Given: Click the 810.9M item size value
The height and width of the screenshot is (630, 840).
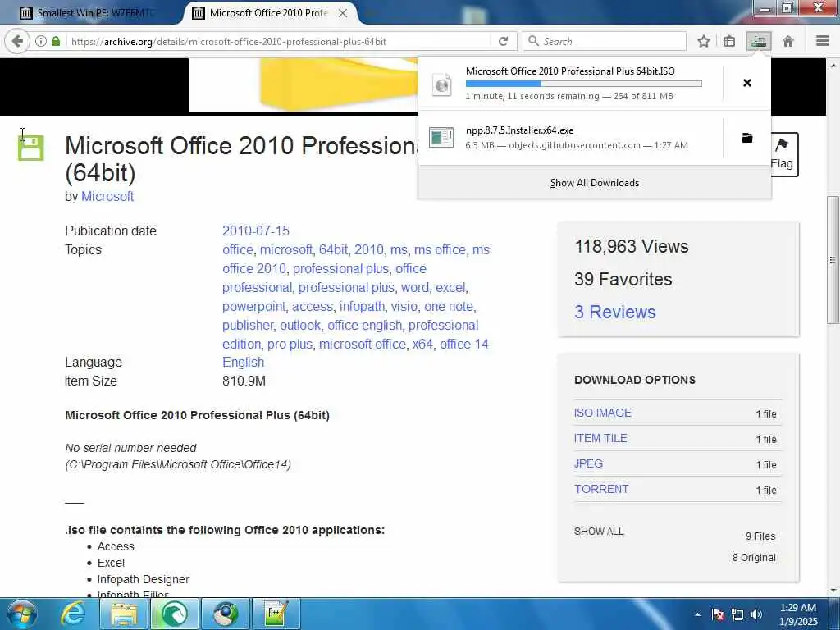Looking at the screenshot, I should pyautogui.click(x=244, y=381).
